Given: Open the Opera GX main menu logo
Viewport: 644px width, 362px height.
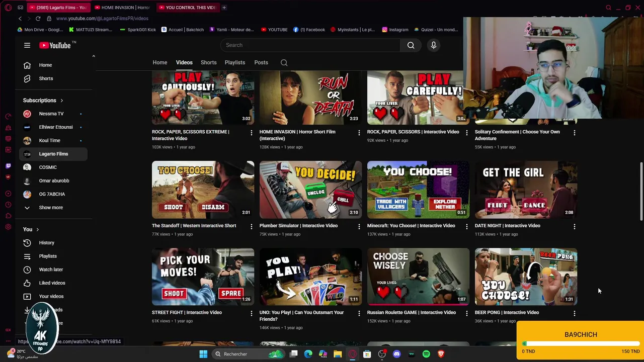Looking at the screenshot, I should point(8,8).
